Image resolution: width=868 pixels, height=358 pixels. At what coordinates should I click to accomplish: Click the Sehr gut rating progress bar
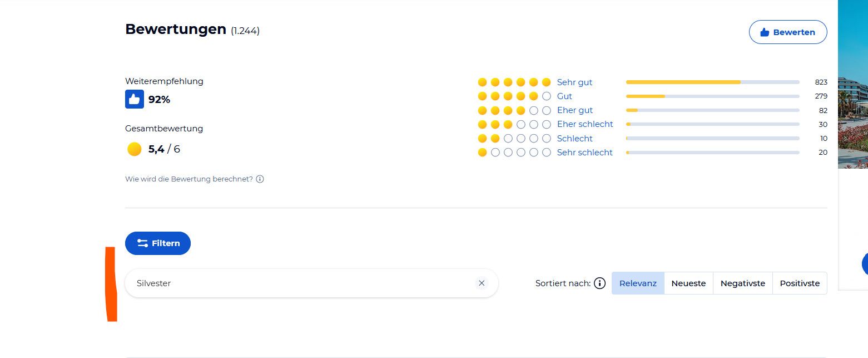coord(713,82)
